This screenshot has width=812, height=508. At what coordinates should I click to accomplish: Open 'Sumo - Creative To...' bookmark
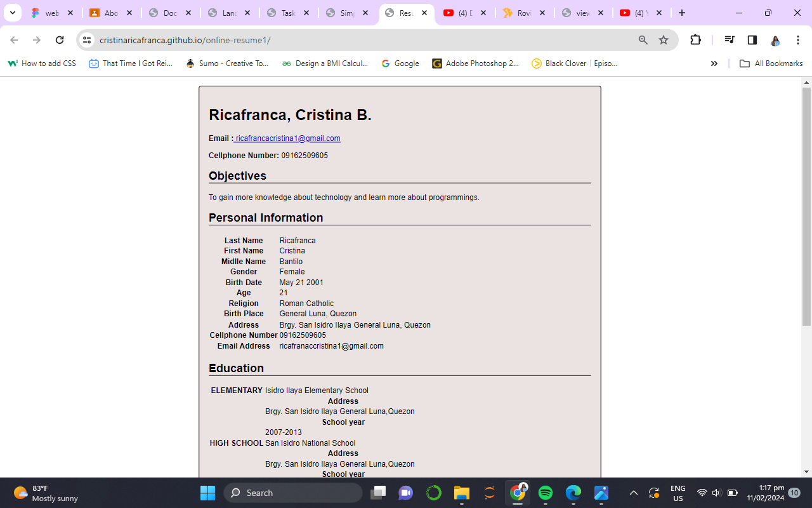click(227, 63)
